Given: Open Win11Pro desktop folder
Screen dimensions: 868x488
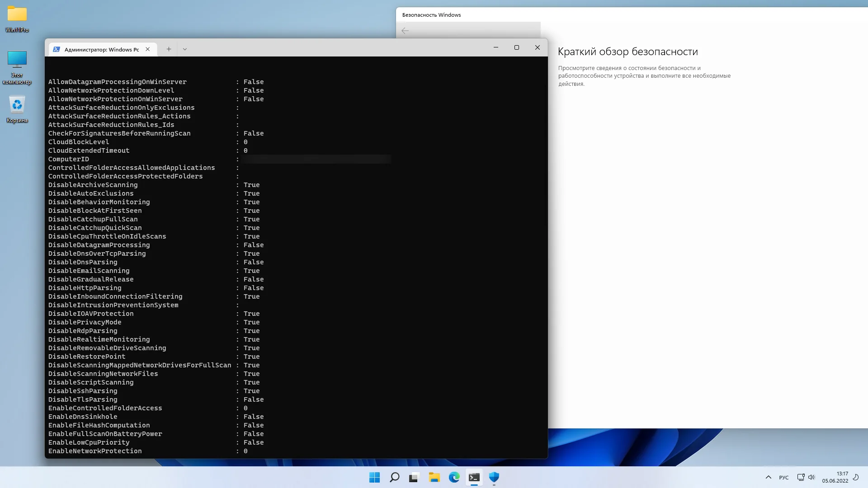Looking at the screenshot, I should pyautogui.click(x=17, y=19).
